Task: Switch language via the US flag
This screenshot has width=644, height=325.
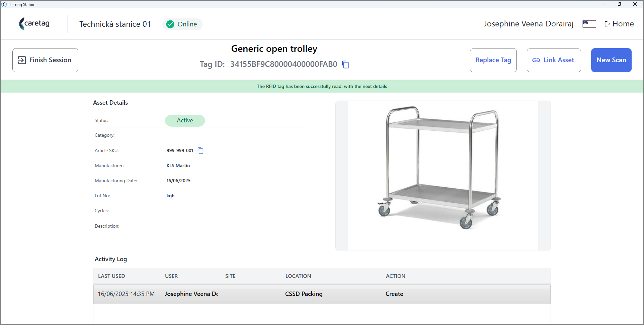Action: [589, 24]
